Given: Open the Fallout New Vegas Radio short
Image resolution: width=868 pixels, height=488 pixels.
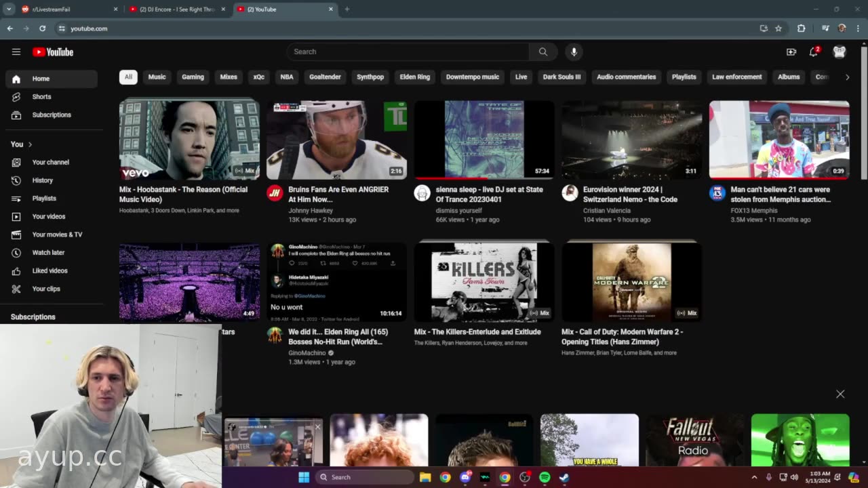Looking at the screenshot, I should pyautogui.click(x=694, y=440).
